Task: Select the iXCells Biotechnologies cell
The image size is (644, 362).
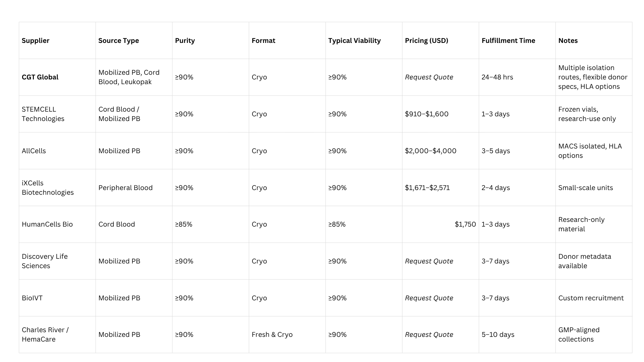Action: tap(48, 188)
